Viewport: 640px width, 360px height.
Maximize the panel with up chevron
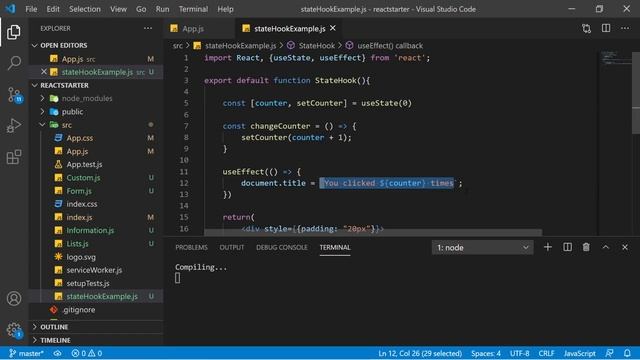click(606, 247)
